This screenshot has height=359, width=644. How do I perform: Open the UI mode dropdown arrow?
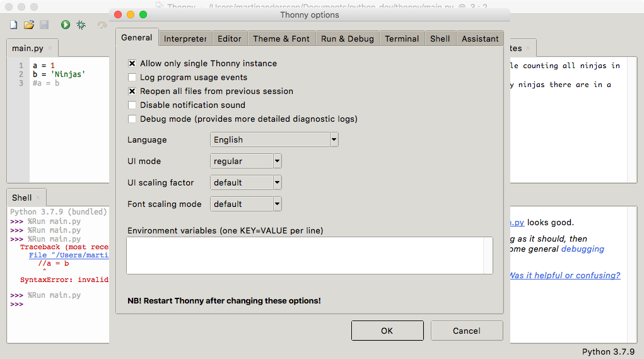click(278, 161)
